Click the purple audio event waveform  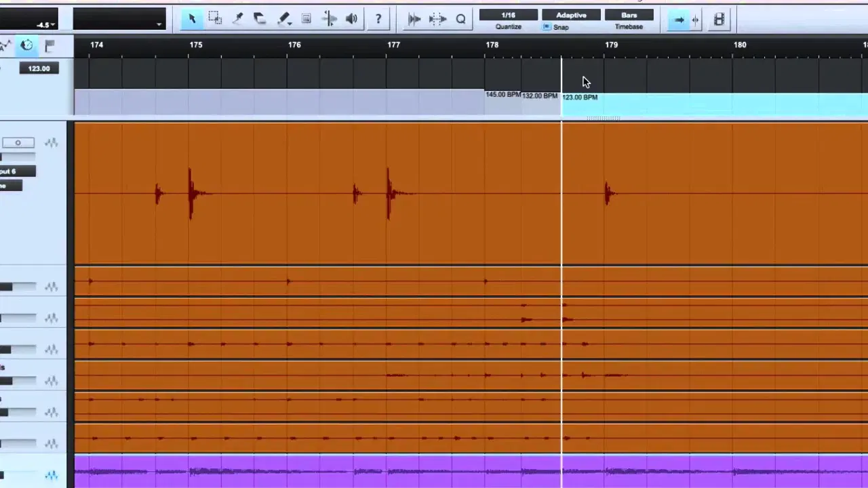[x=471, y=472]
